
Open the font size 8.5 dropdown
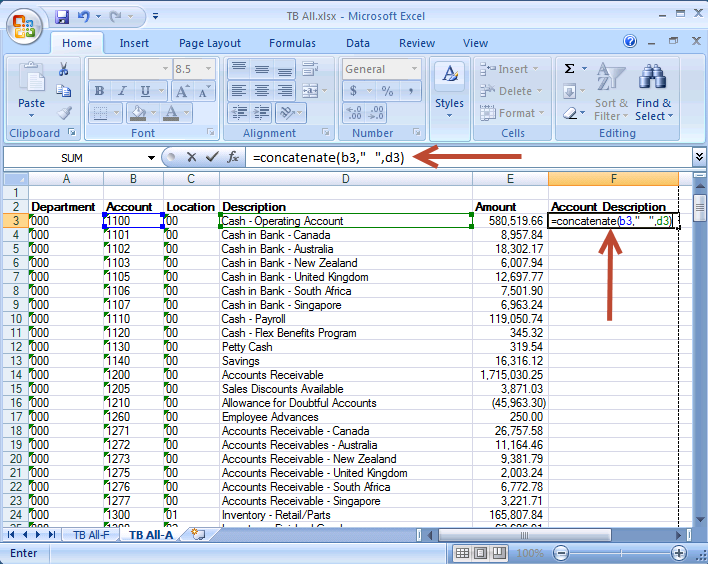[209, 69]
